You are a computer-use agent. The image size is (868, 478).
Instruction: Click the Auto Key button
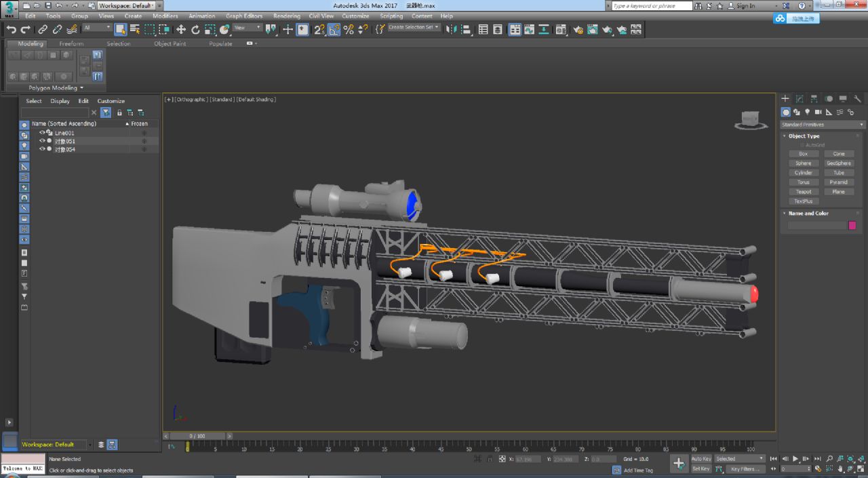[x=701, y=458]
